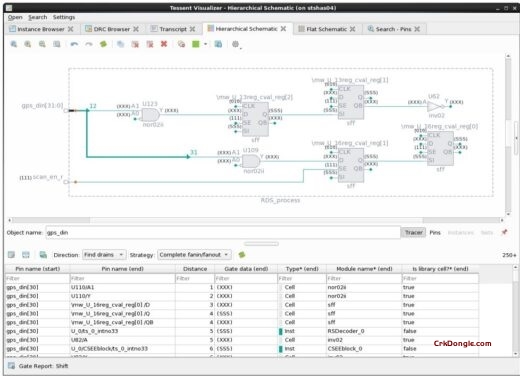Click the third zoom magnifier toolbar icon
This screenshot has height=376, width=520.
pos(42,44)
